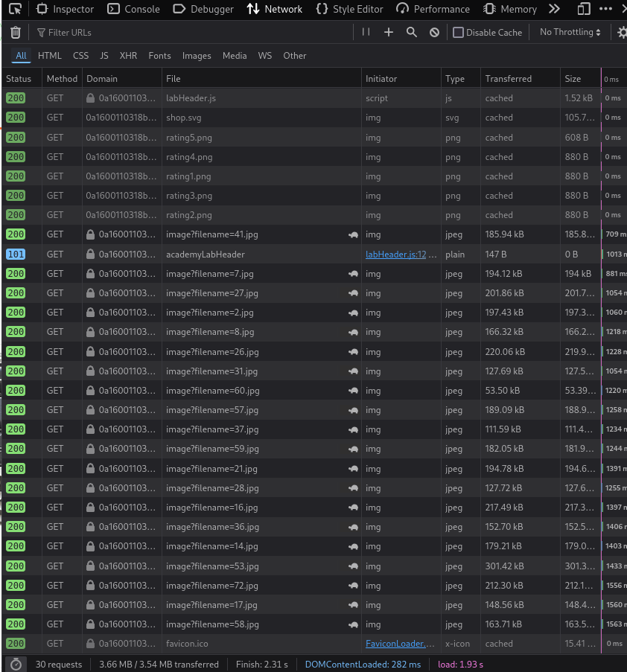Open FaviconLoader initiator link

[x=399, y=644]
